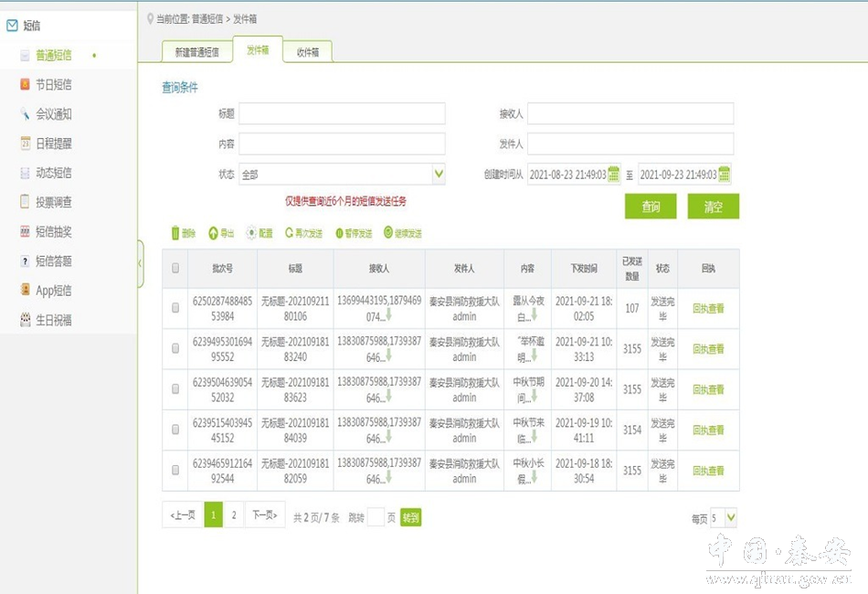Open the 每页 page size dropdown
Image resolution: width=868 pixels, height=594 pixels.
click(730, 518)
